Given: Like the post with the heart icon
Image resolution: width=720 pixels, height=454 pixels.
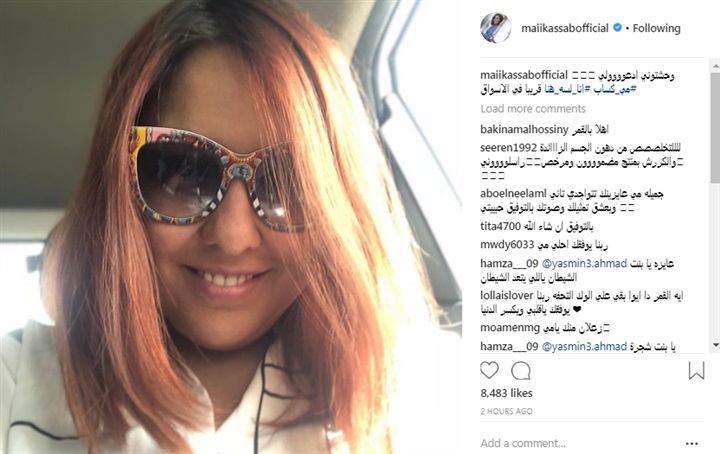Looking at the screenshot, I should pyautogui.click(x=489, y=370).
